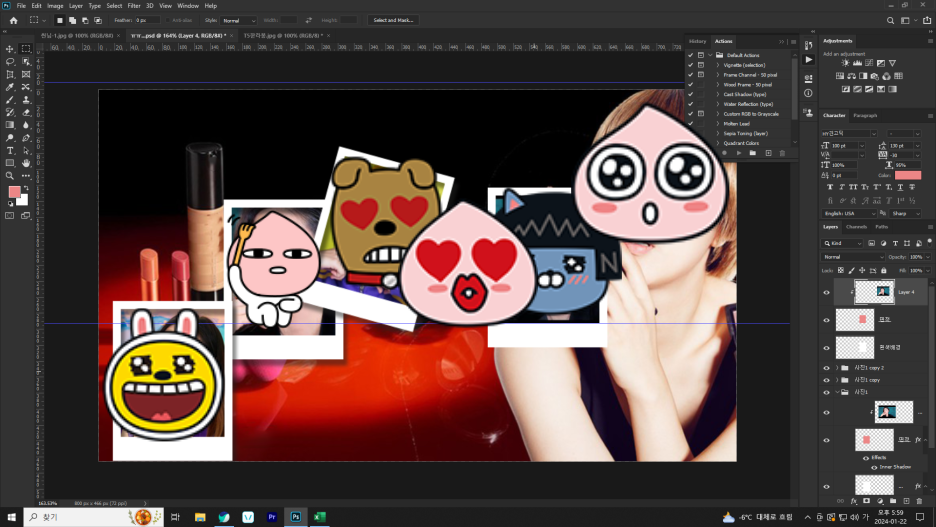
Task: Open the Photoshop home screen
Action: (x=13, y=20)
